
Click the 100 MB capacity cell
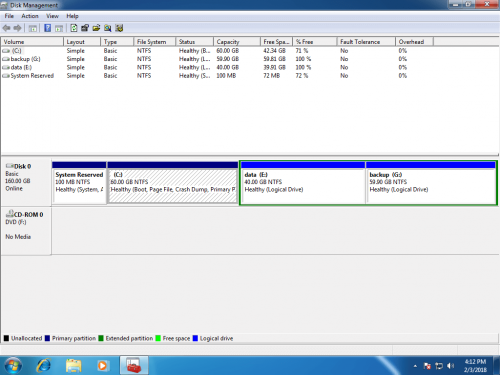click(226, 76)
